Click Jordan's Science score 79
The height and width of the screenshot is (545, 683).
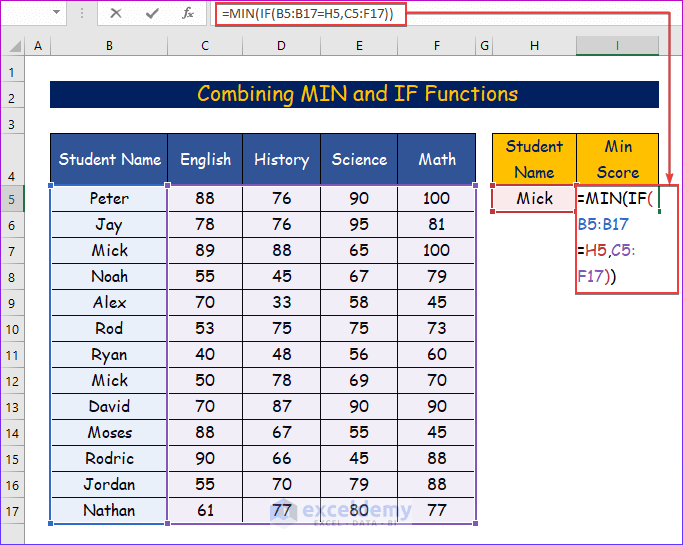359,484
